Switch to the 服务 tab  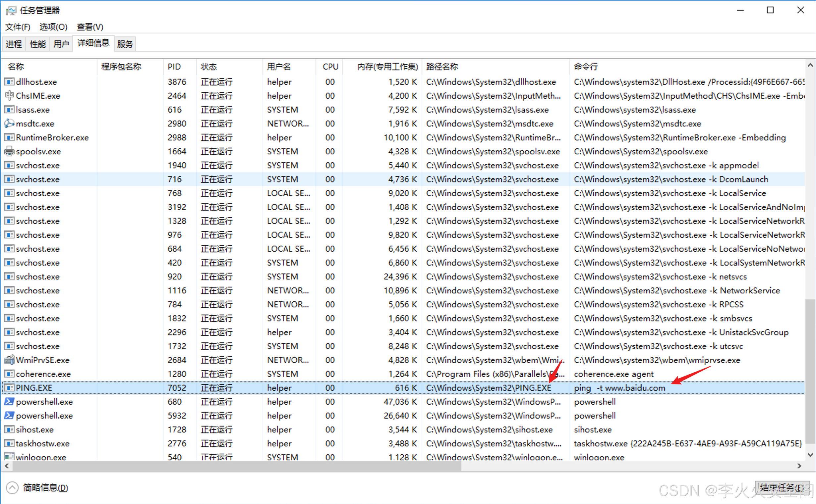125,44
